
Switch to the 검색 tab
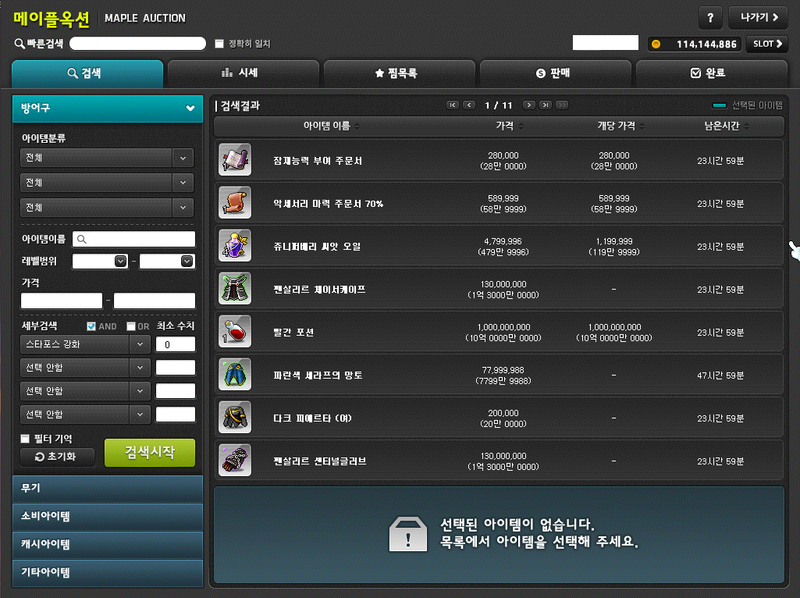pos(87,73)
